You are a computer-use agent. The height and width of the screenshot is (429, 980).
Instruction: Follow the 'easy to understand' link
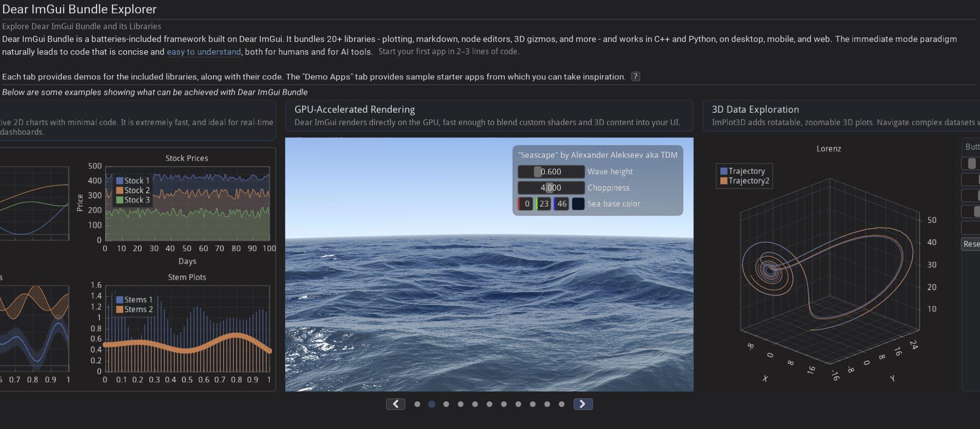204,52
